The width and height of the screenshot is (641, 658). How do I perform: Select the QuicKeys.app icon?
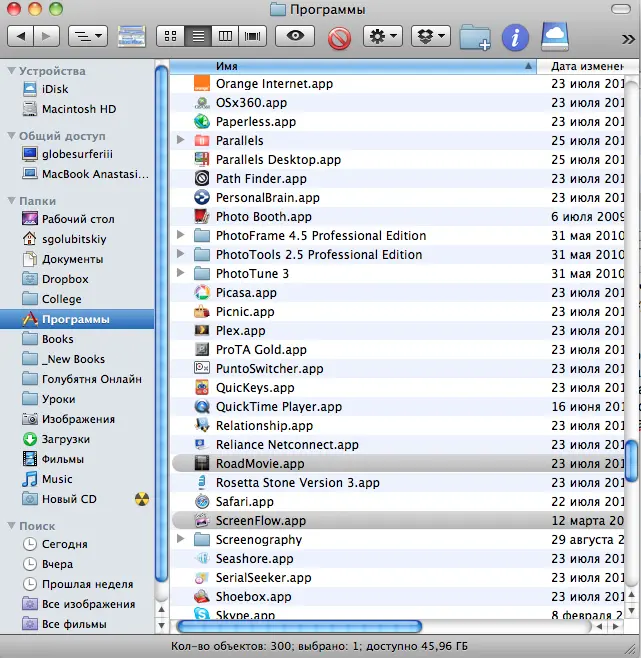(x=202, y=387)
